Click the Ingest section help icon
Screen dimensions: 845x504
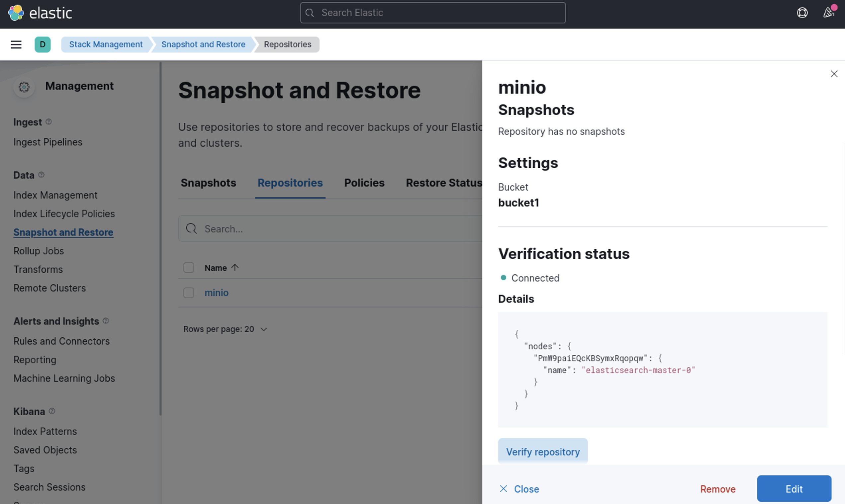click(48, 122)
